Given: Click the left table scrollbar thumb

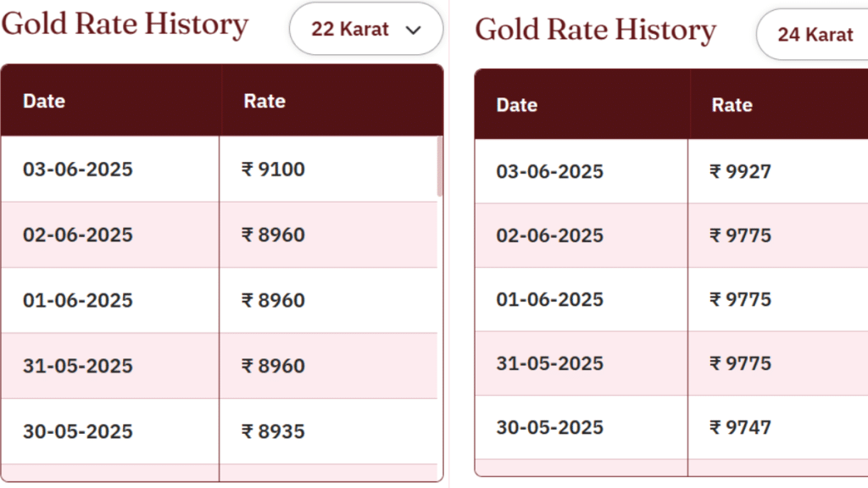Looking at the screenshot, I should 440,166.
